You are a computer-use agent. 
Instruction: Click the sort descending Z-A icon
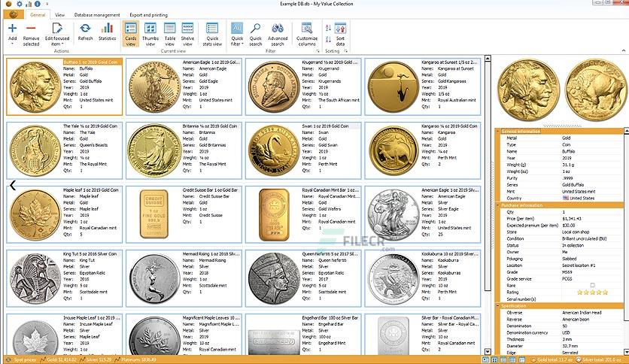(x=328, y=39)
